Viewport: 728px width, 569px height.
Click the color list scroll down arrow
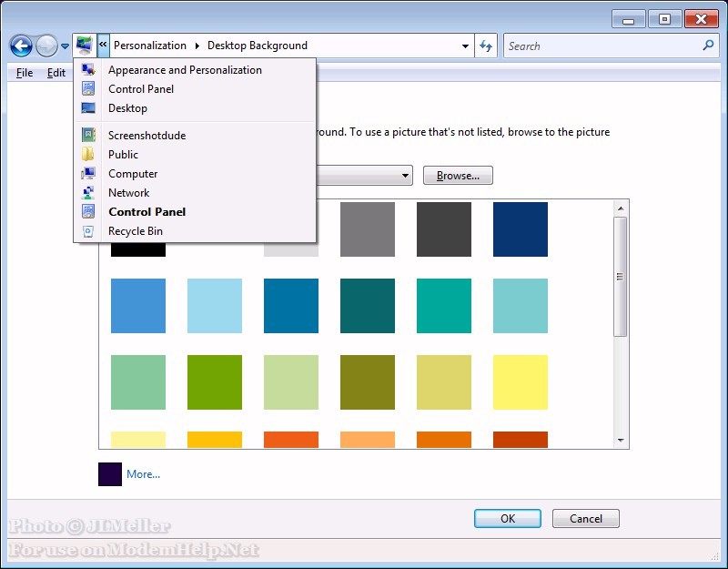621,440
